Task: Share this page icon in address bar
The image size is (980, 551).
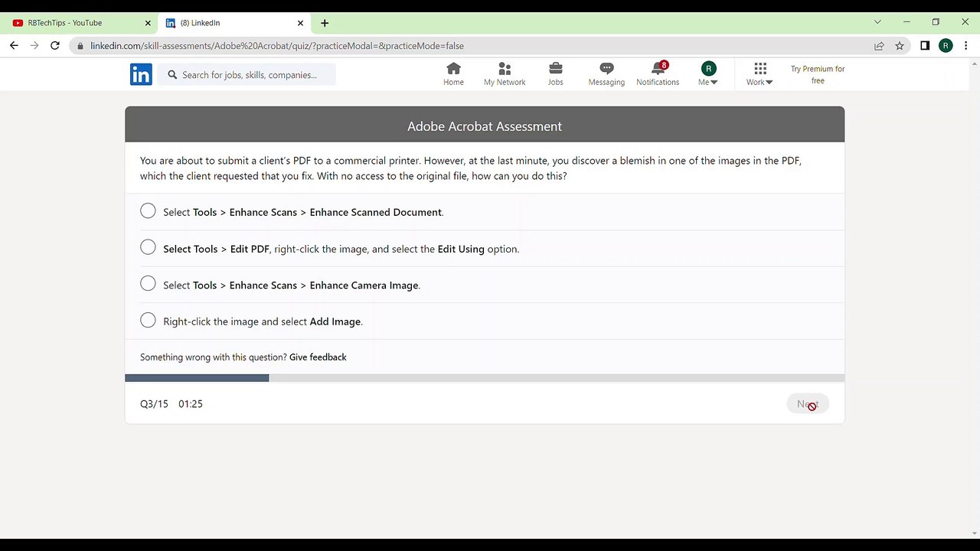Action: 879,46
